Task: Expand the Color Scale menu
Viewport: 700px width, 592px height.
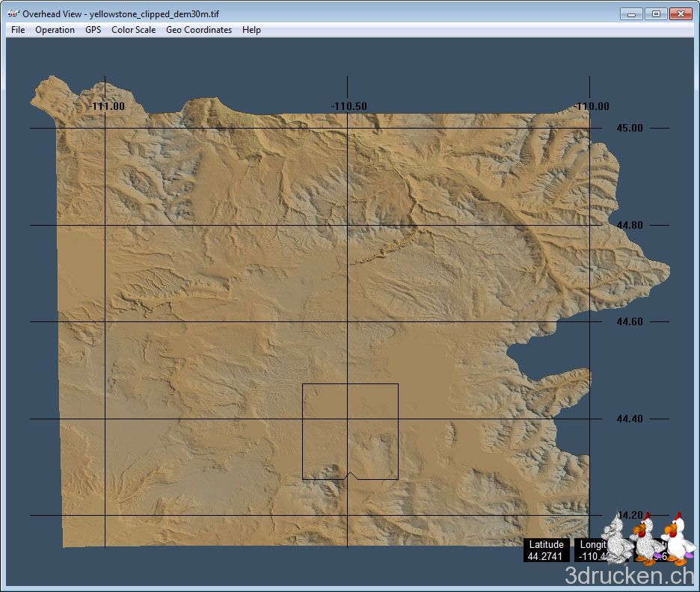Action: (133, 30)
